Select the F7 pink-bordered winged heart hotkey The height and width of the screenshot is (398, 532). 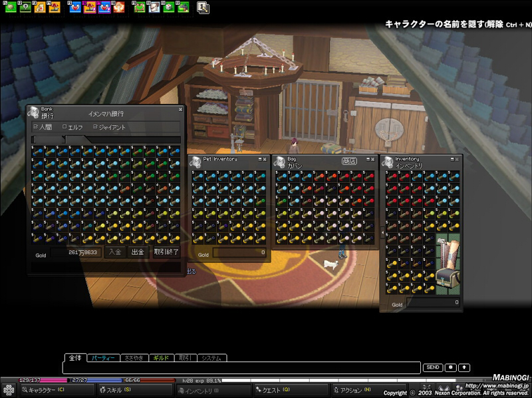[x=104, y=7]
